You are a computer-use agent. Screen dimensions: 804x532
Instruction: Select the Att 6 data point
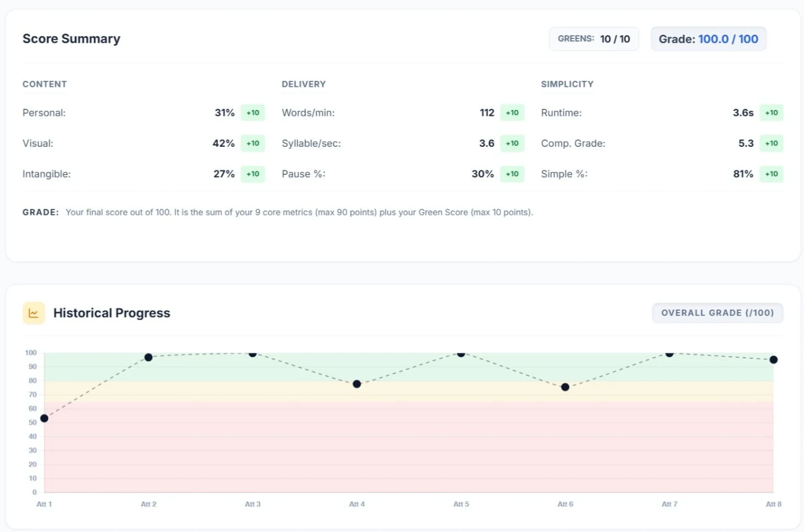click(565, 387)
